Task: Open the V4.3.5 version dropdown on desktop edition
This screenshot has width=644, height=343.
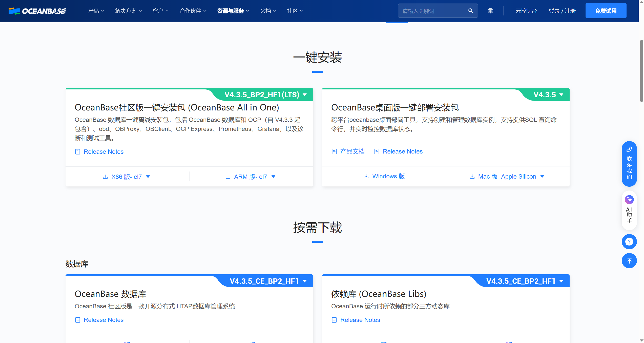Action: [x=562, y=94]
